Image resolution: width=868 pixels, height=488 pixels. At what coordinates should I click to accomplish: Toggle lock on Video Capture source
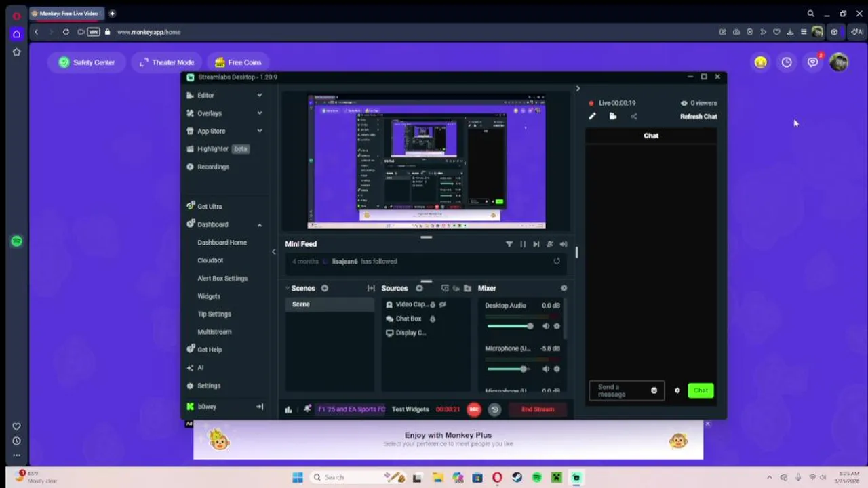point(433,305)
